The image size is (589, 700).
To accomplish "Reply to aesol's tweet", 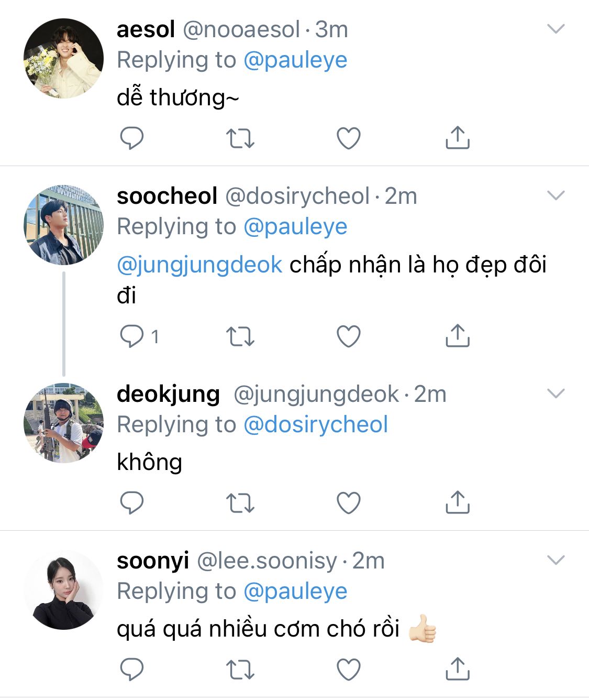I will 132,138.
